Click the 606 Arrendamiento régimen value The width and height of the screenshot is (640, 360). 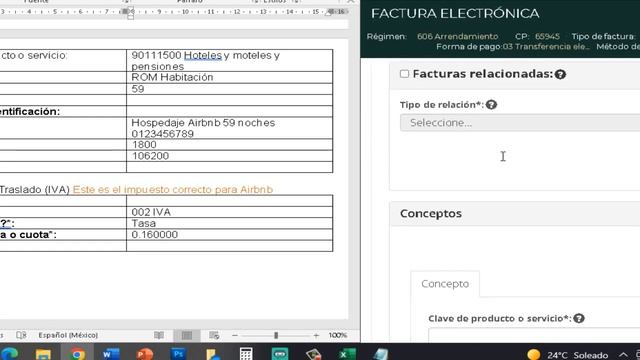click(x=458, y=36)
